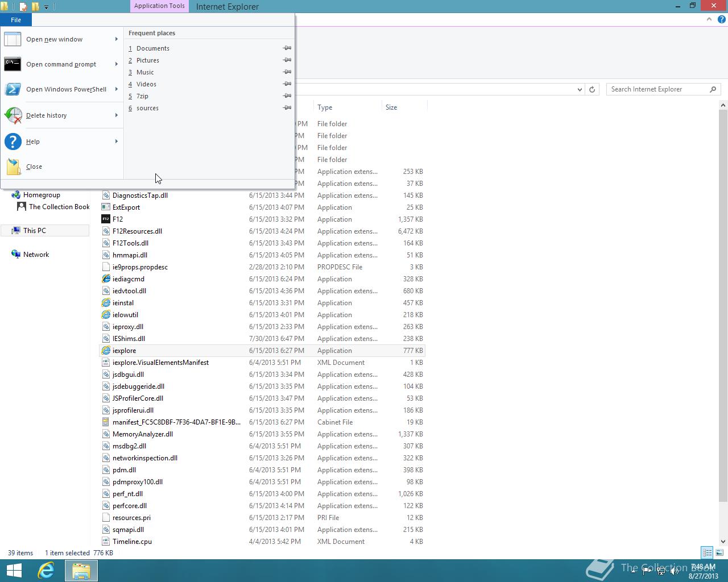Select the ExtExport application icon
The height and width of the screenshot is (582, 728).
pyautogui.click(x=106, y=207)
